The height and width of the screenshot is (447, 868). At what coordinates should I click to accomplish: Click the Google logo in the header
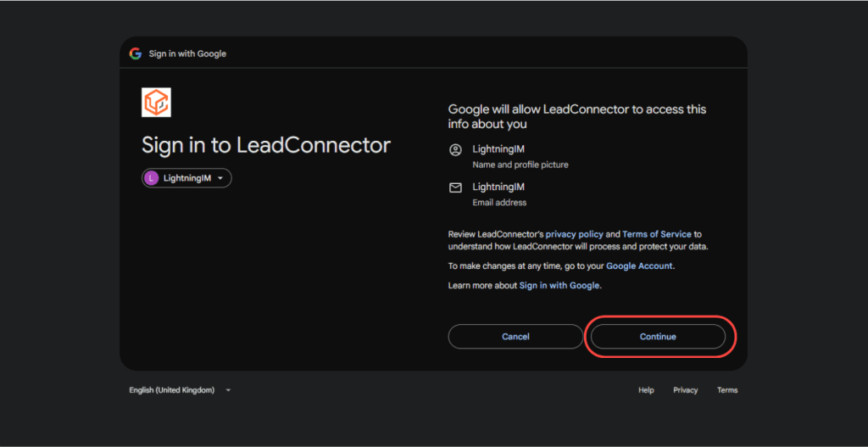click(x=135, y=53)
